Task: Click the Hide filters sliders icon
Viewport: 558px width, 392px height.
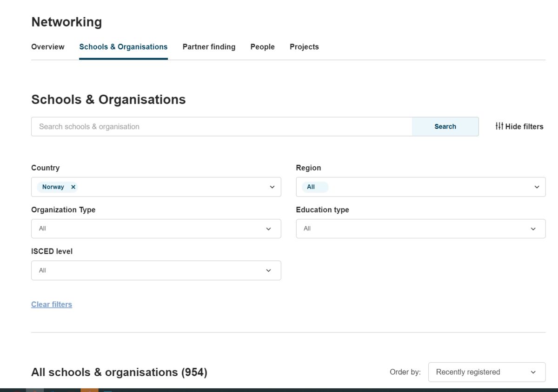Action: tap(499, 126)
